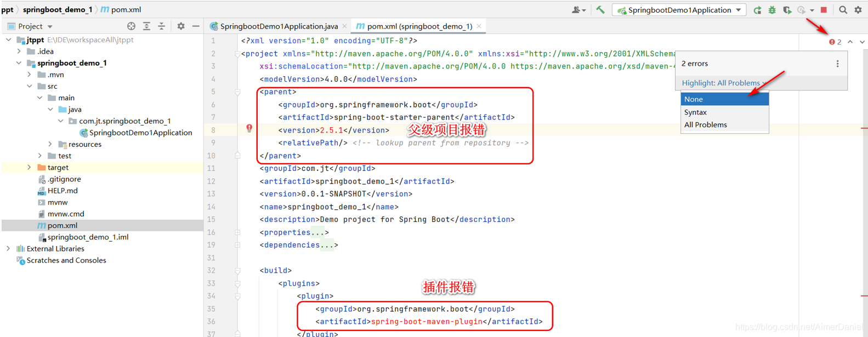The image size is (868, 337).
Task: Close the pom.xml editor tab
Action: pos(479,26)
